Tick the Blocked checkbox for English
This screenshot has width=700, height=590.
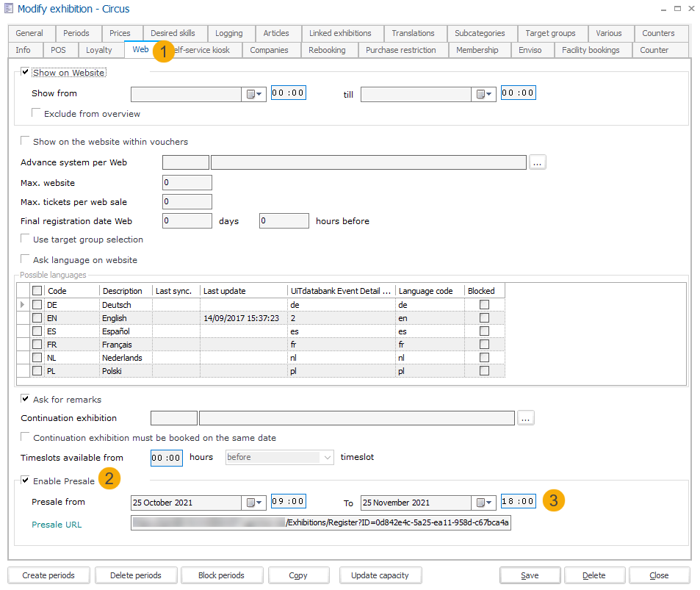tap(484, 318)
